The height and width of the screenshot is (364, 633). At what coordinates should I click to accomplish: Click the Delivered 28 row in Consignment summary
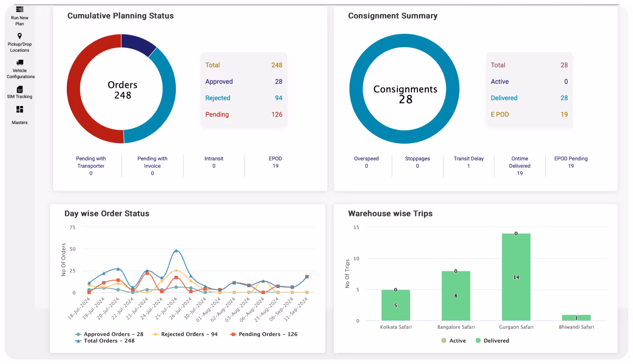tap(529, 98)
